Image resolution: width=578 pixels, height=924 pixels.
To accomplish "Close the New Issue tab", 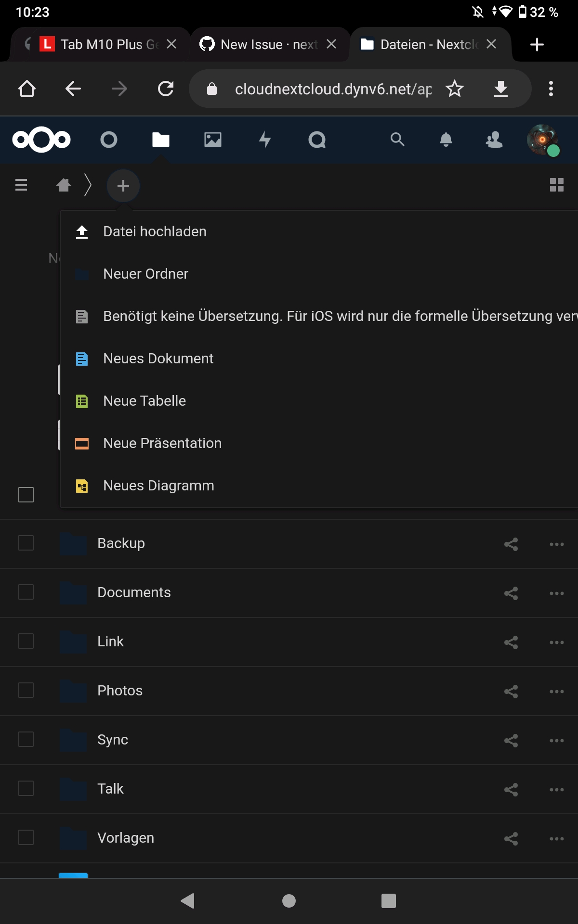I will point(331,44).
